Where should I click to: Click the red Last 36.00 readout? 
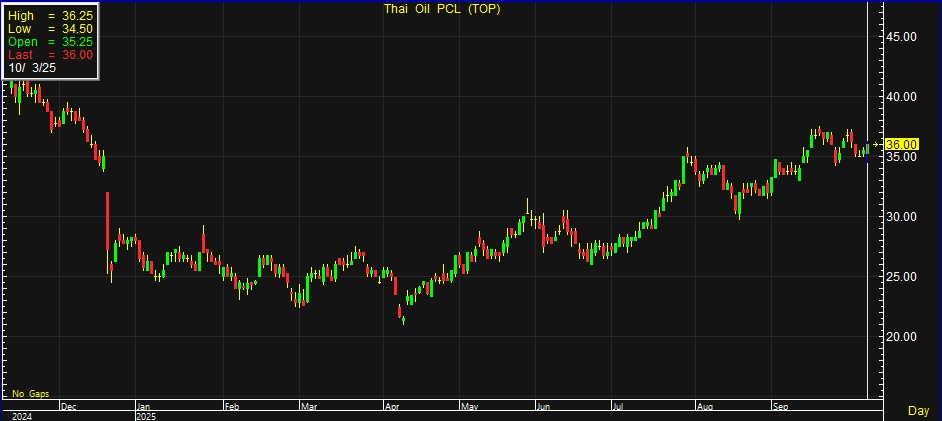tap(77, 54)
